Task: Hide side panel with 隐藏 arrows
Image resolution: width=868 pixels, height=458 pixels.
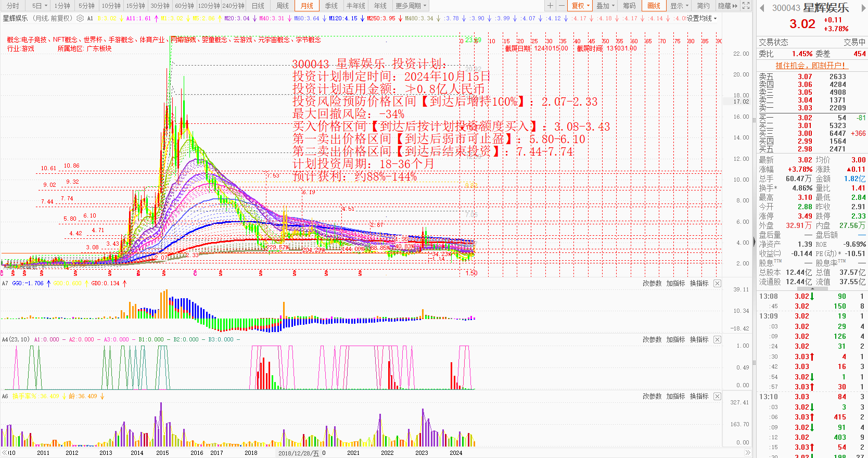Action: 728,6
